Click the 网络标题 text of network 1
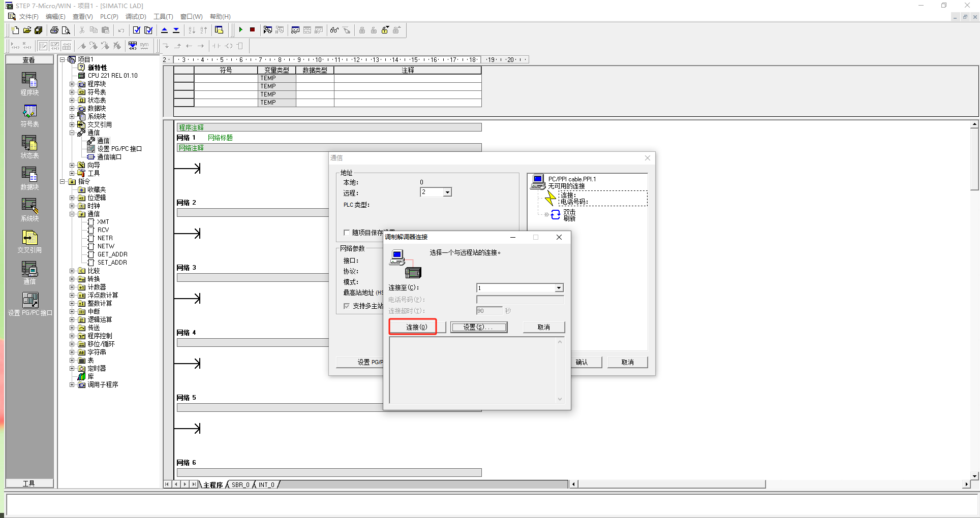 coord(220,138)
